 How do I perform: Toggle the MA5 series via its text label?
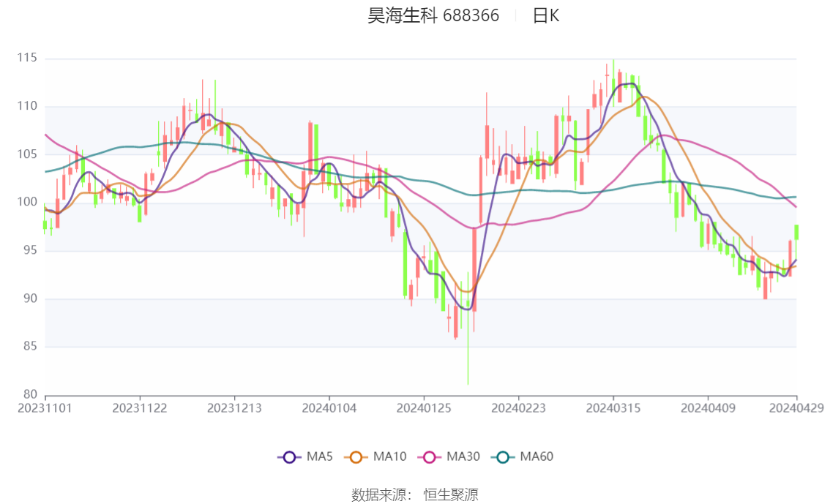[x=320, y=456]
